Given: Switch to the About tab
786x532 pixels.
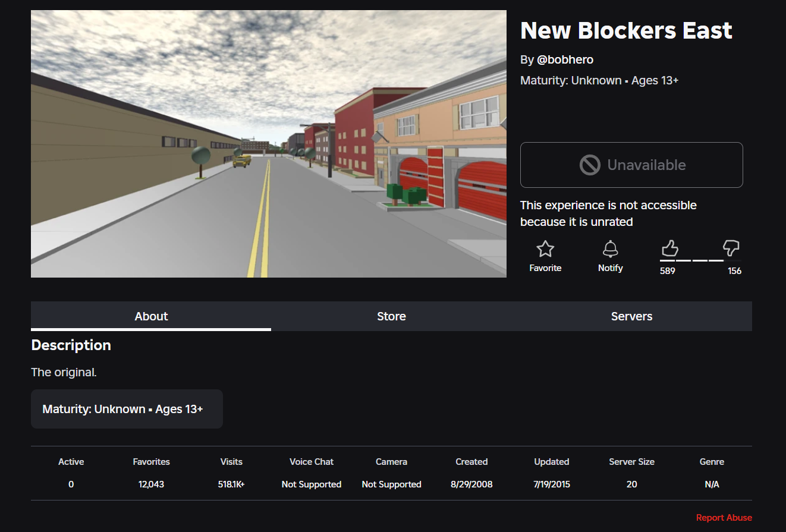Looking at the screenshot, I should click(151, 316).
